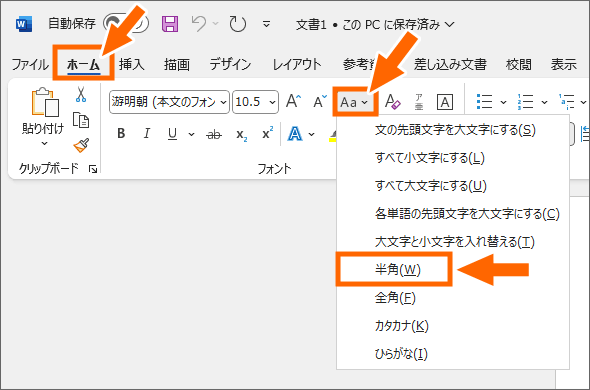
Task: Open underline style dropdown arrow
Action: coord(191,134)
